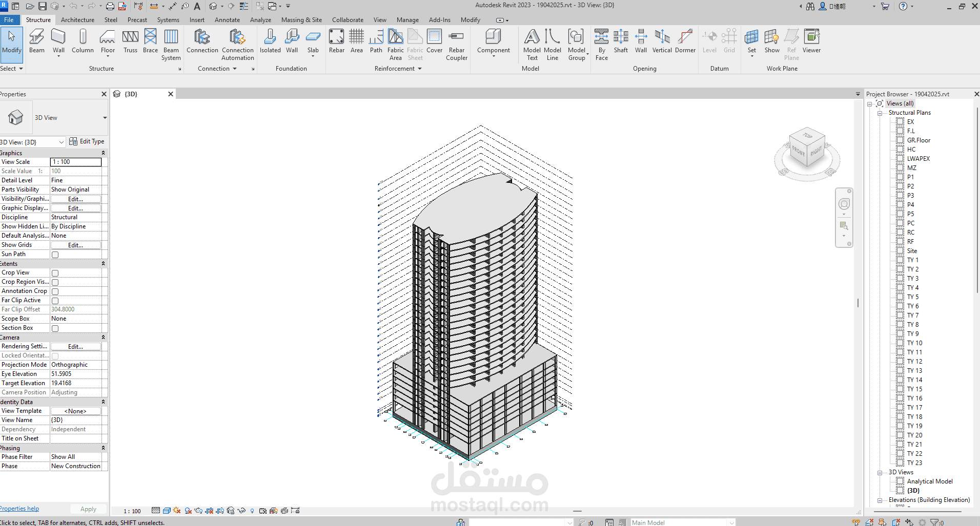980x526 pixels.
Task: Open the File menu
Action: [x=9, y=20]
